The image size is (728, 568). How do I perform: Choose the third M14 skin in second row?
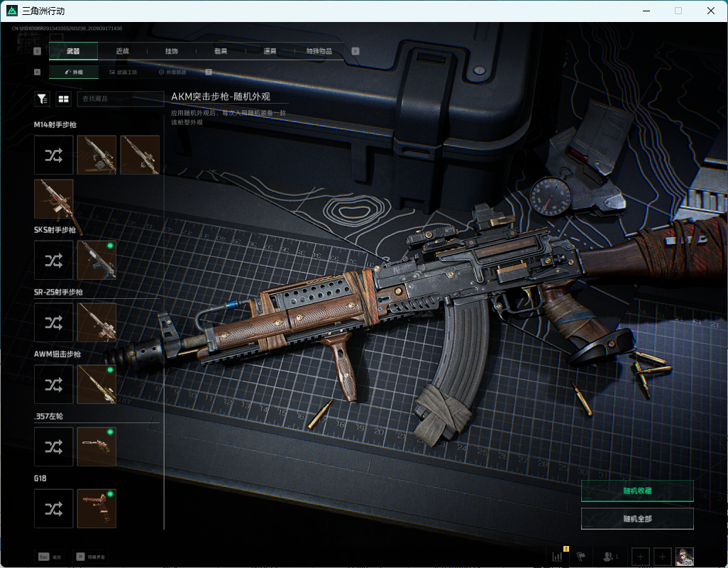pyautogui.click(x=54, y=199)
